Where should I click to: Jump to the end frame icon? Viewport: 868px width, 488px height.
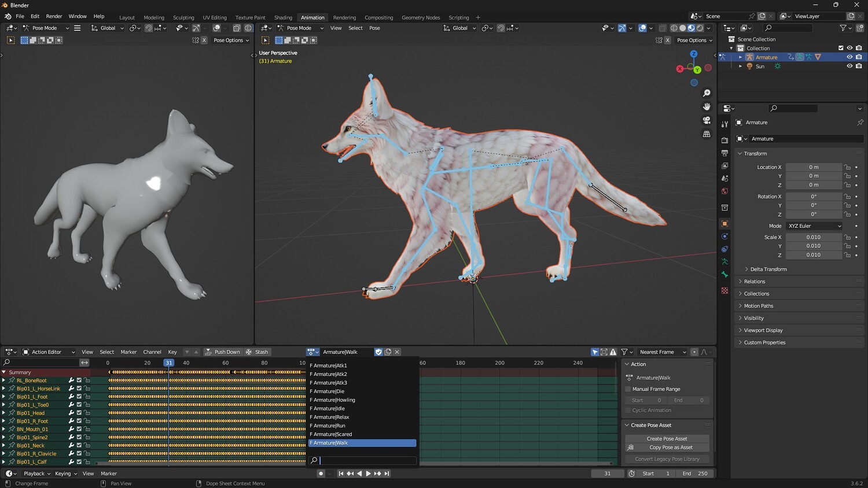point(387,474)
